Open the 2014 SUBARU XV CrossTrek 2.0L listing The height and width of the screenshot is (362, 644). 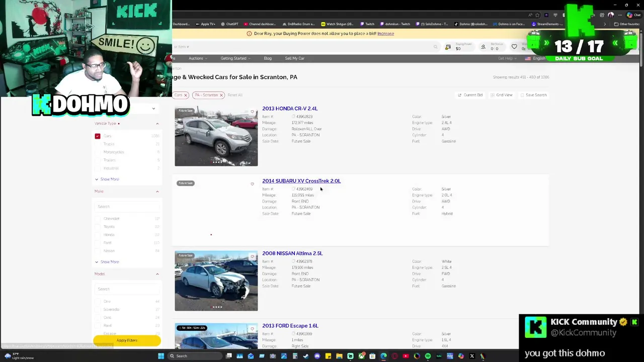[x=301, y=181]
